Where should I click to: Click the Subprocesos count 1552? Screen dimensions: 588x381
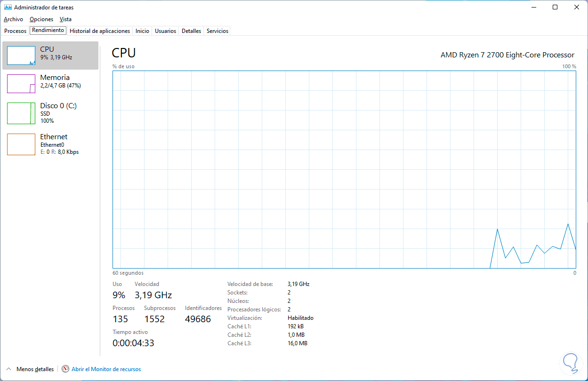(154, 319)
